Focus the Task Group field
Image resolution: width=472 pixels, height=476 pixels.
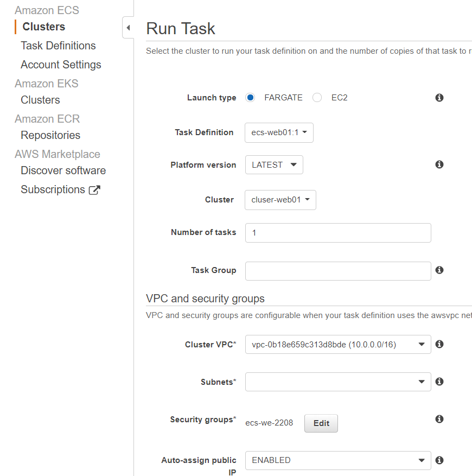[x=338, y=271]
